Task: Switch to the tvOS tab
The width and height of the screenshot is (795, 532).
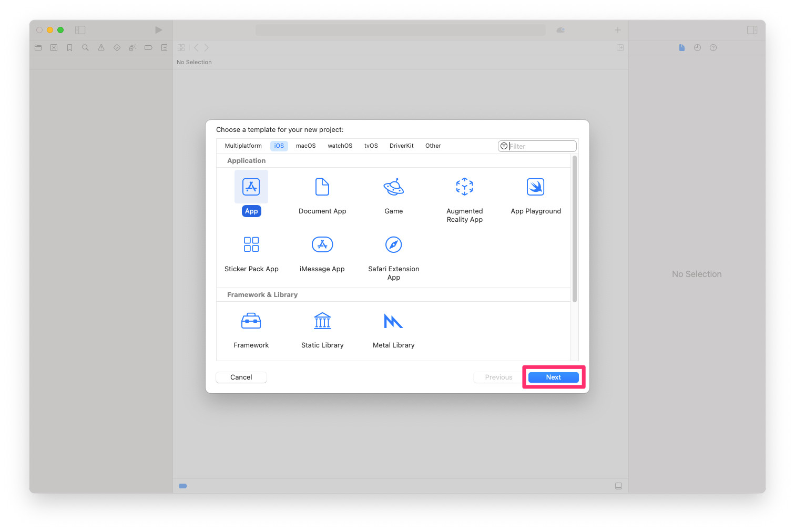Action: pyautogui.click(x=371, y=146)
